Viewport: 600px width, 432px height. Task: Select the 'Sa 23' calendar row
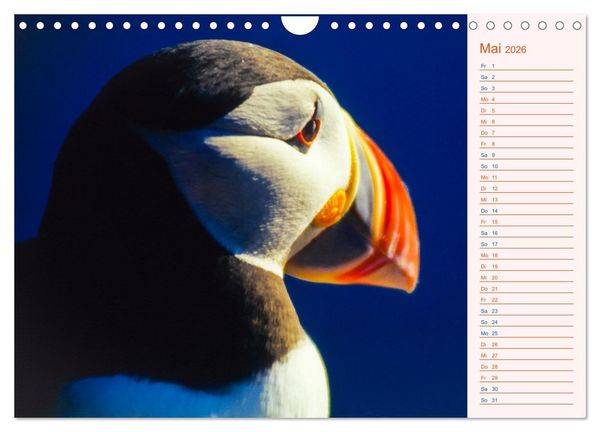pos(527,311)
